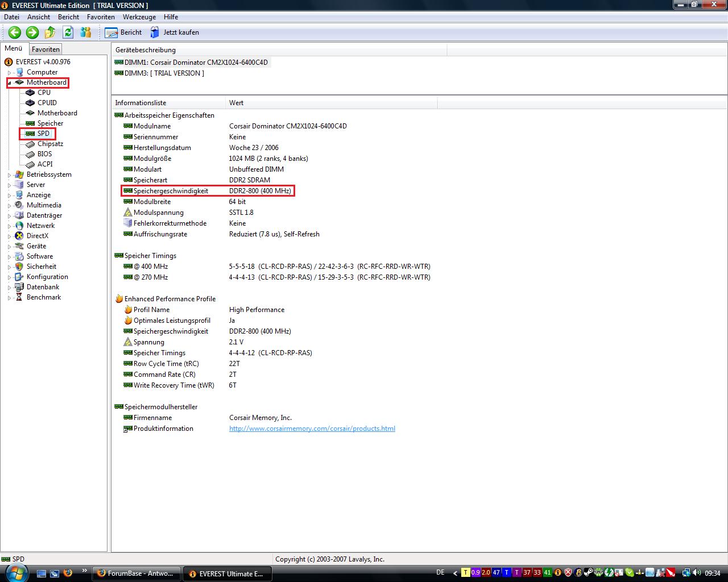Screen dimensions: 728x582
Task: Select CPU in the Motherboard tree
Action: [x=44, y=93]
